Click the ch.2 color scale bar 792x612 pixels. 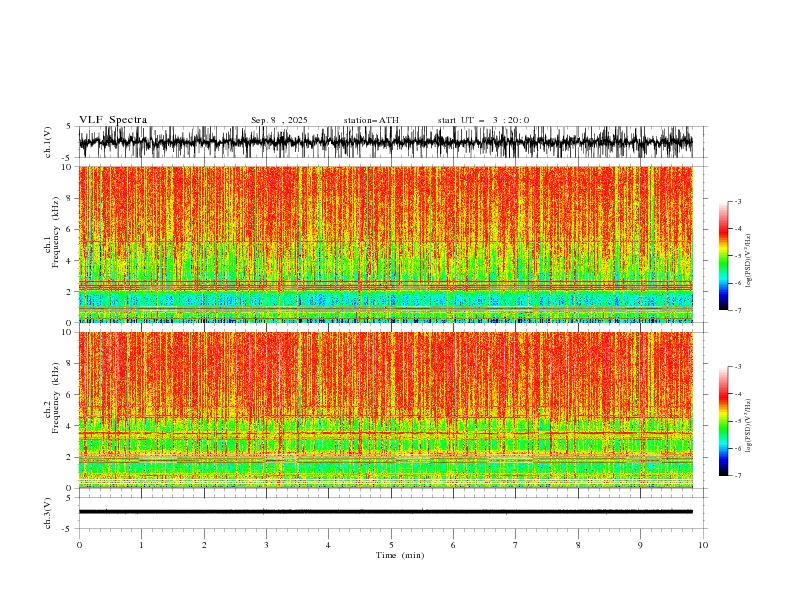point(723,421)
